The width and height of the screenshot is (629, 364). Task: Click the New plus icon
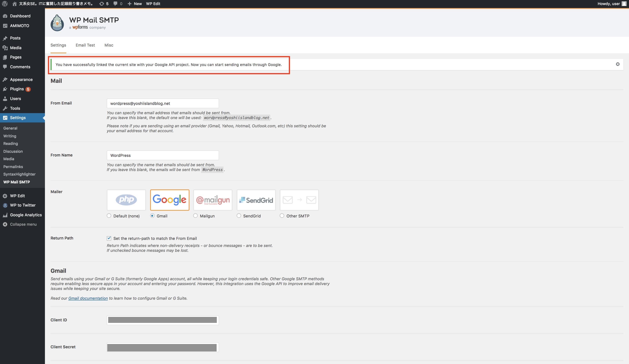point(129,4)
